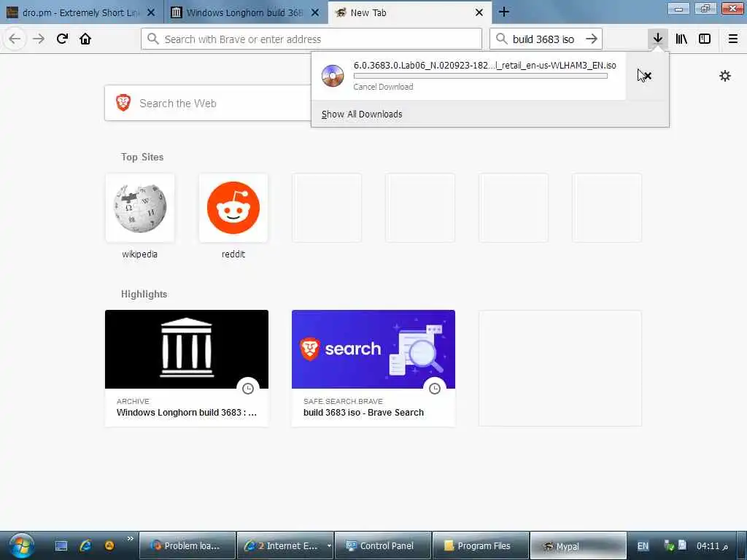Open the hamburger application menu
747x560 pixels.
[x=732, y=39]
